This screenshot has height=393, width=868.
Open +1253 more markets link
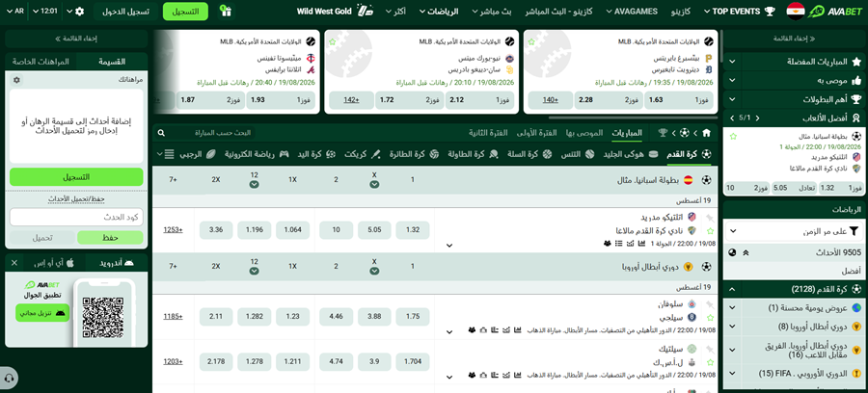[x=173, y=229]
